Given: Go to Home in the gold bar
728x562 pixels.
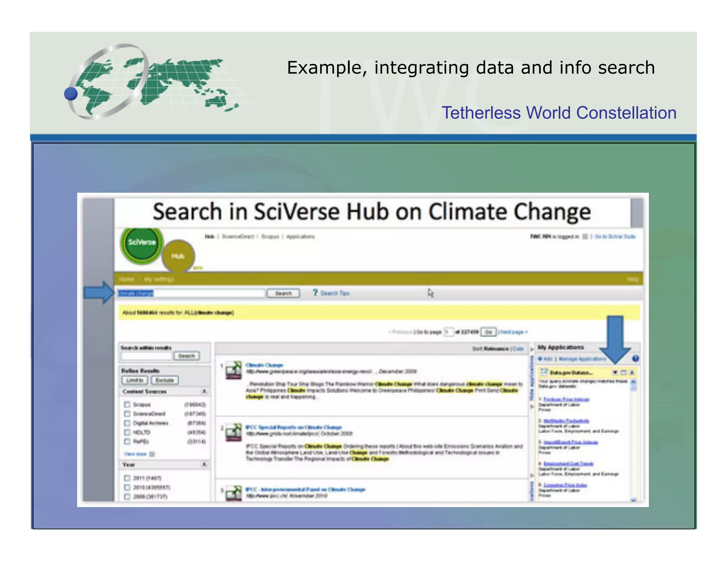Looking at the screenshot, I should [x=127, y=279].
